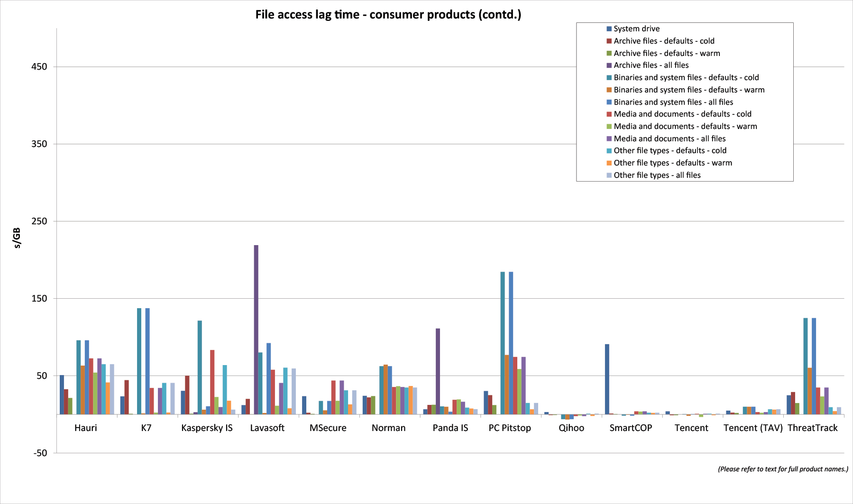Screen dimensions: 853x504
Task: Select the 'System drive' legend color swatch
Action: (609, 29)
